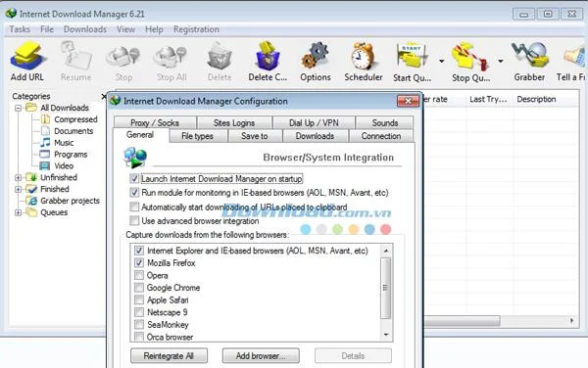Image resolution: width=588 pixels, height=368 pixels.
Task: Click the Description column header
Action: pos(536,99)
